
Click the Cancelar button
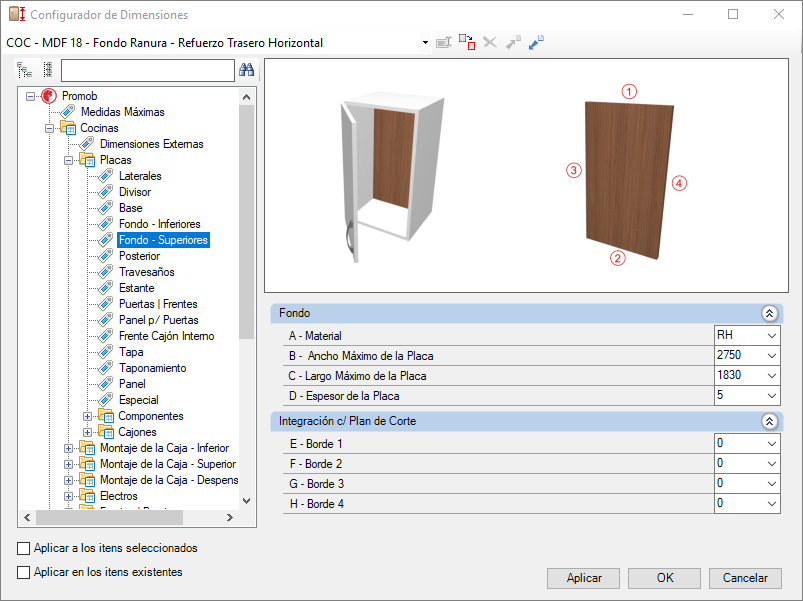pyautogui.click(x=745, y=578)
